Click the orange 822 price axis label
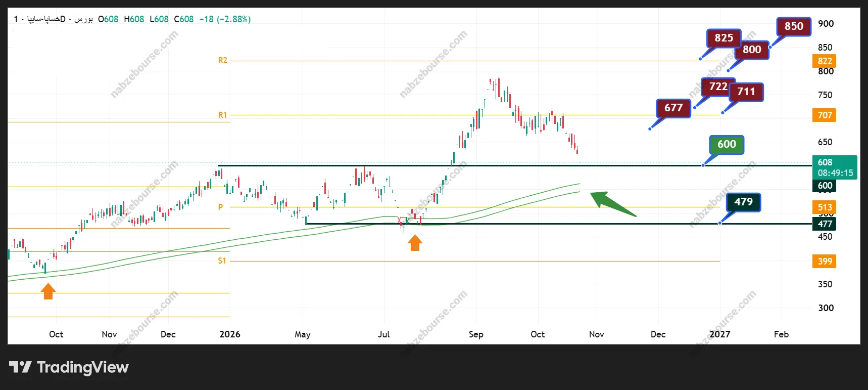This screenshot has height=390, width=868. pyautogui.click(x=825, y=61)
